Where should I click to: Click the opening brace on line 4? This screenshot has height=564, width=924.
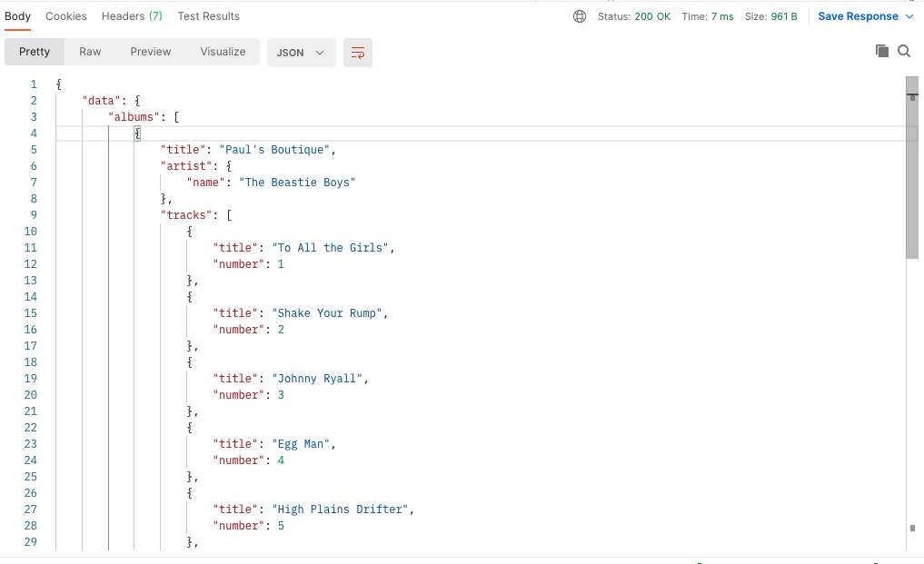137,134
